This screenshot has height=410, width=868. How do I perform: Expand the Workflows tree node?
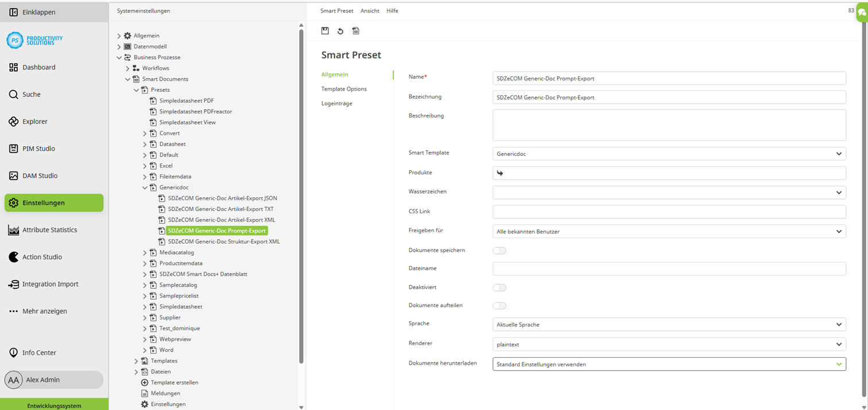pos(127,68)
